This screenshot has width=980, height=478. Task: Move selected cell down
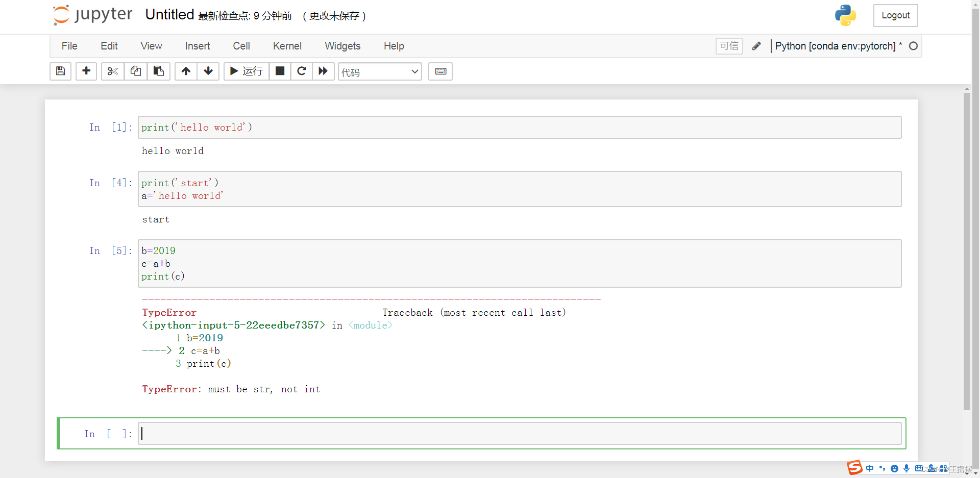(208, 71)
